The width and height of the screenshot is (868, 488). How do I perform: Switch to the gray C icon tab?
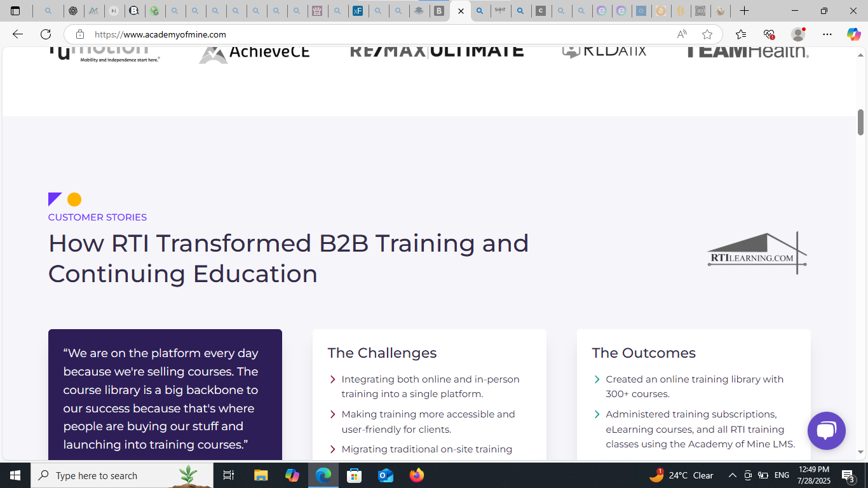point(541,11)
